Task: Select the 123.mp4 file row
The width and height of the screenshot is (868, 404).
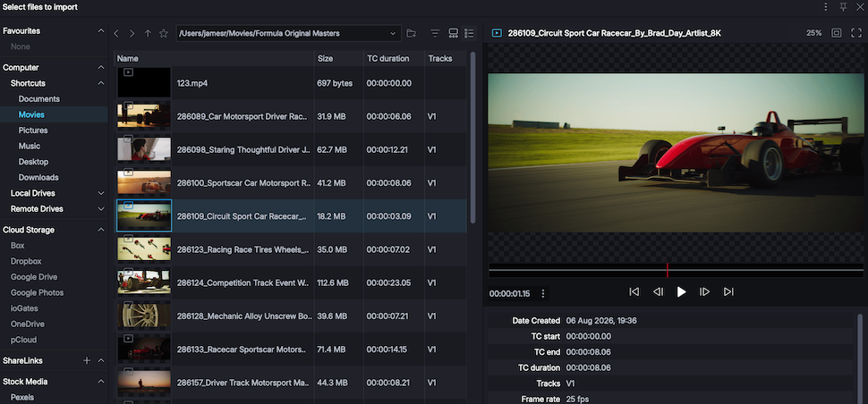Action: click(290, 83)
